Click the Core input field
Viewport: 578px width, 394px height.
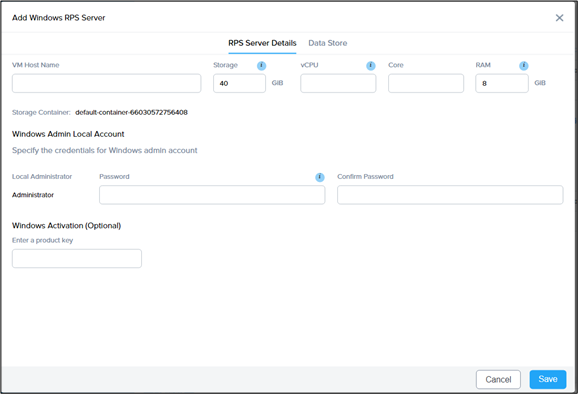pyautogui.click(x=426, y=83)
